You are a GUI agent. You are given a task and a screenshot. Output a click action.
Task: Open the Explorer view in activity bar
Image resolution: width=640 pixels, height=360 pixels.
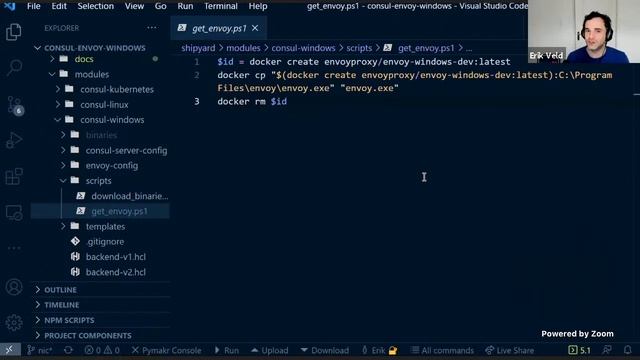point(13,32)
